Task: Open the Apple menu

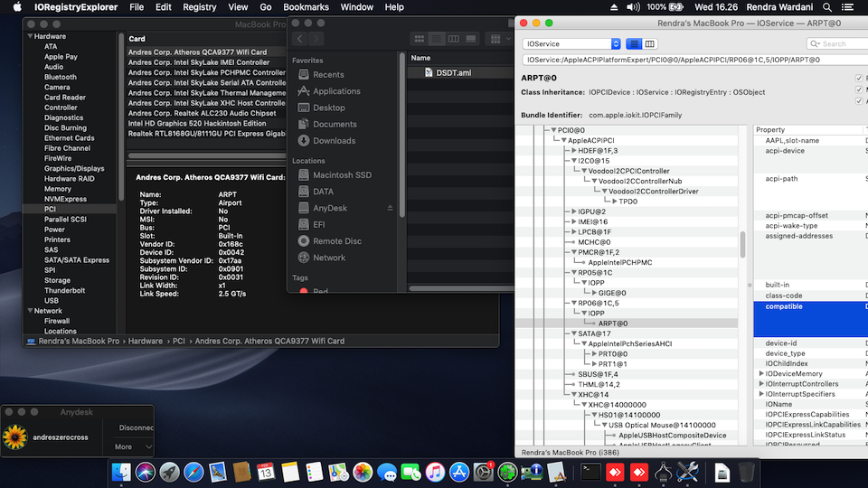Action: click(17, 7)
